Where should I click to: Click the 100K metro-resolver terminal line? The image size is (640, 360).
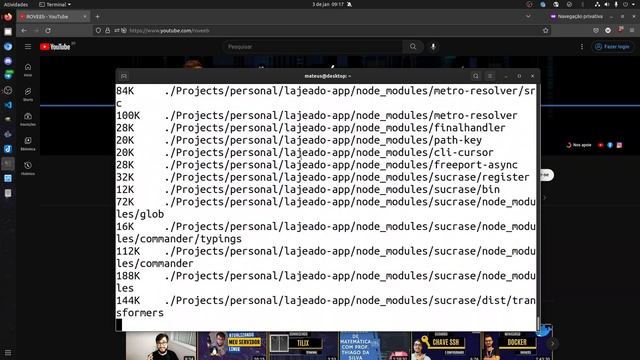[317, 116]
